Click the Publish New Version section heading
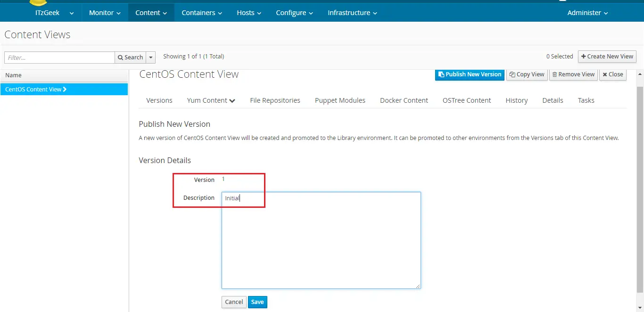The height and width of the screenshot is (312, 644). tap(174, 124)
